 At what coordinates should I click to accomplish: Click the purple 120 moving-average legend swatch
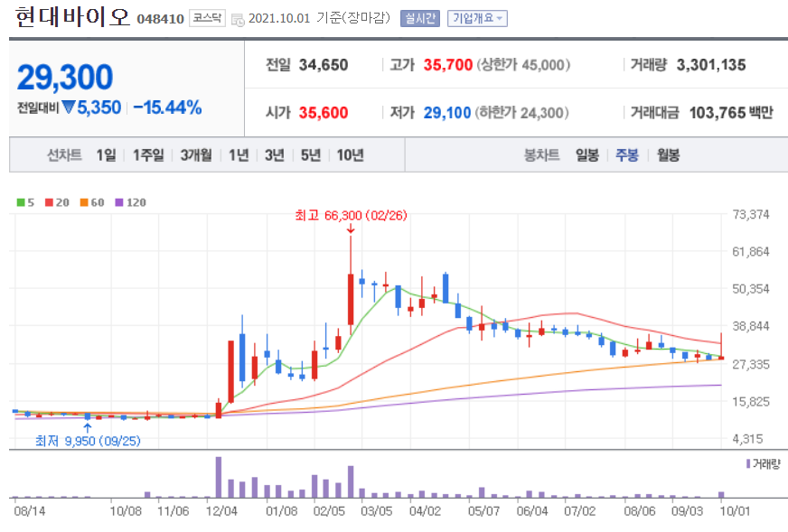coord(119,202)
